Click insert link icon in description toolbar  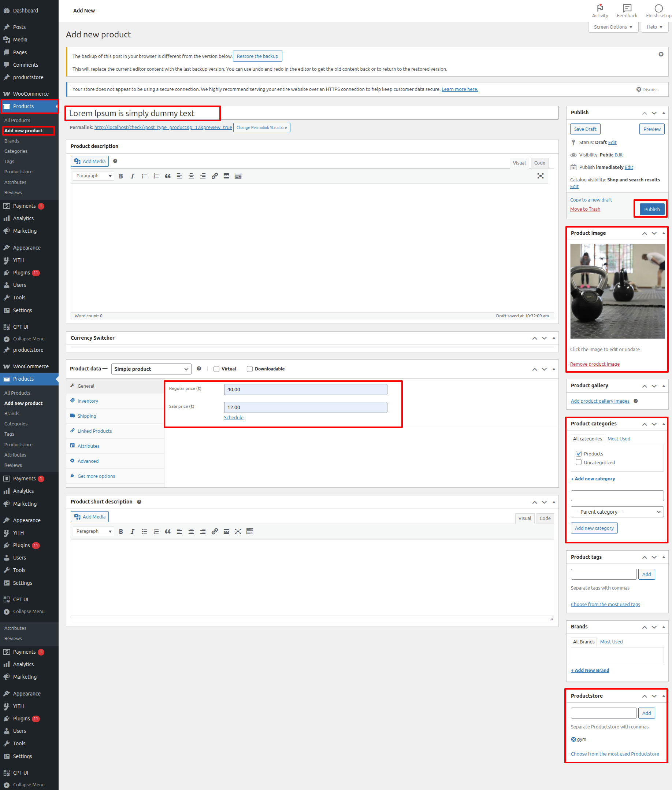coord(215,176)
